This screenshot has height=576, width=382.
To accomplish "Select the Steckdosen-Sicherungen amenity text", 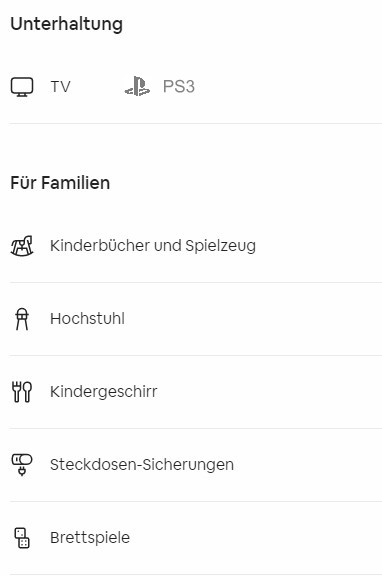I will click(142, 465).
